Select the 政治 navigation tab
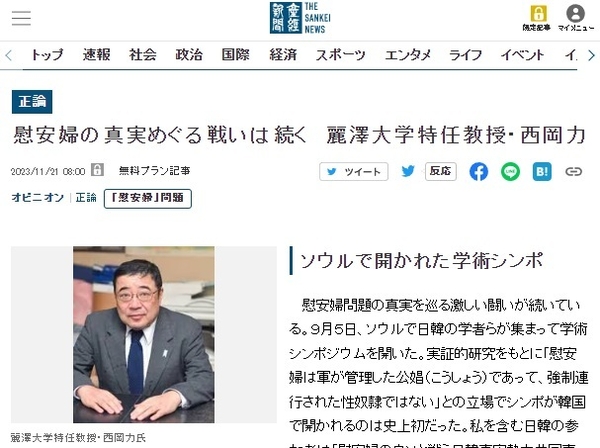 coord(189,55)
